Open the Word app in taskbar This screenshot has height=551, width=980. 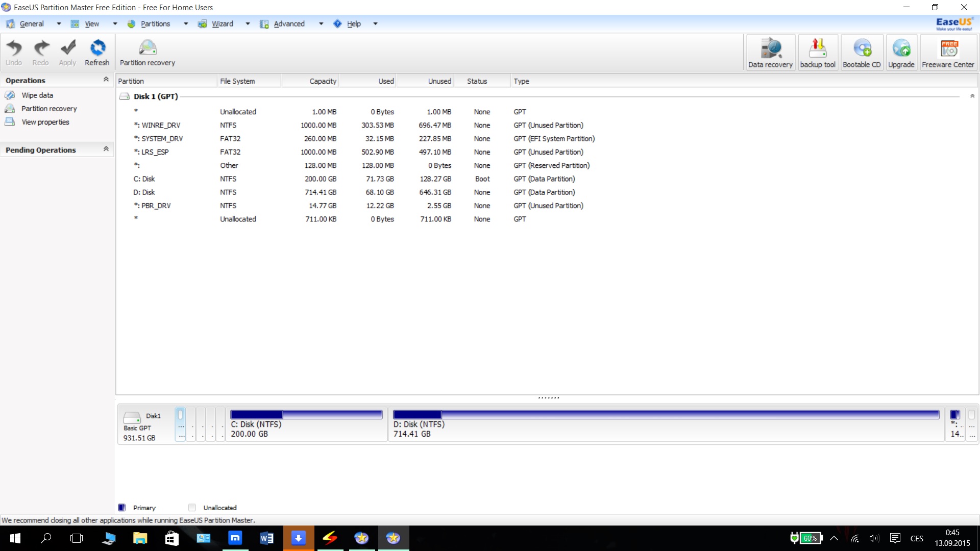click(266, 538)
